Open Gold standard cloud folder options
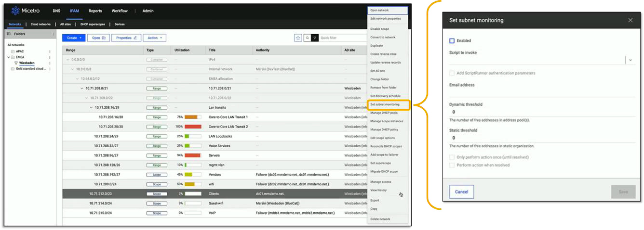 49,69
